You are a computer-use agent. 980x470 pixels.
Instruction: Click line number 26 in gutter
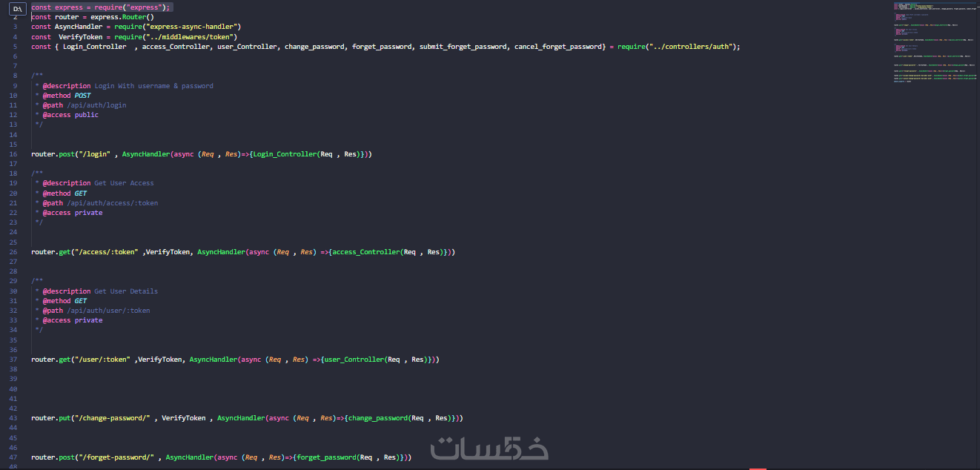tap(15, 252)
